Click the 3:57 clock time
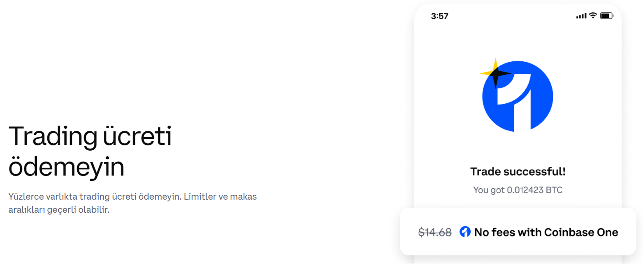Screen dimensions: 644x264 click(x=440, y=16)
